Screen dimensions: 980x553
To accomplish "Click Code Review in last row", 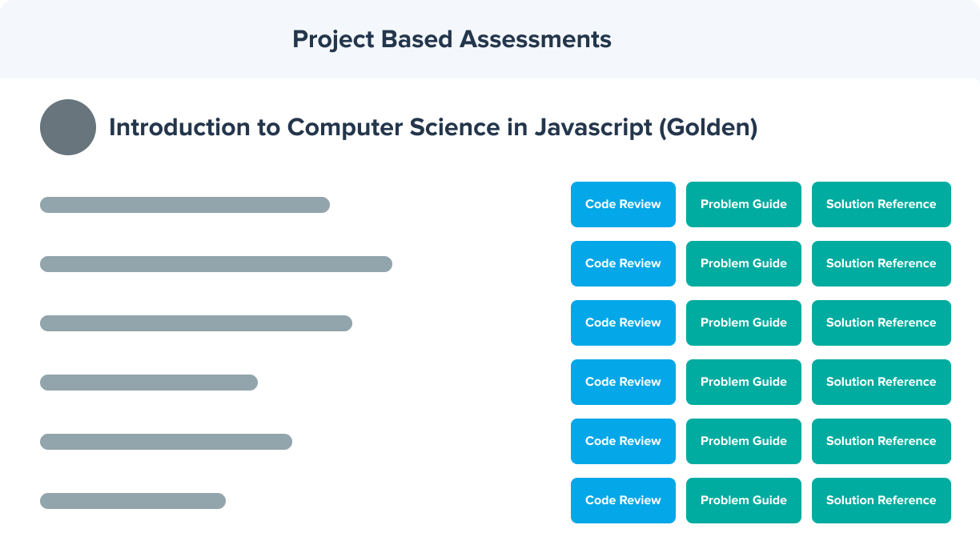I will [623, 500].
